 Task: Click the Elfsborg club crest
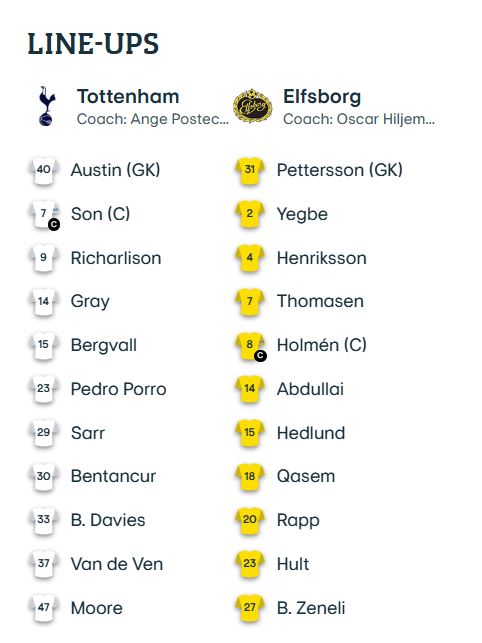252,106
